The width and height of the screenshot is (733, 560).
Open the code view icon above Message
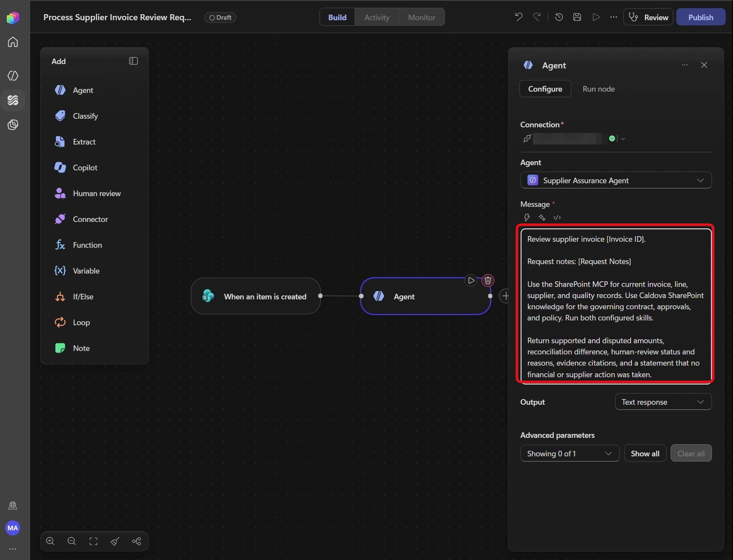click(x=557, y=218)
